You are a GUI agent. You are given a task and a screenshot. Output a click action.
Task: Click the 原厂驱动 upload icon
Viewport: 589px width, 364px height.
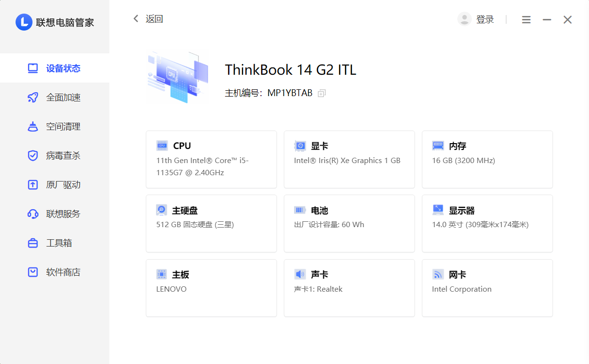33,185
